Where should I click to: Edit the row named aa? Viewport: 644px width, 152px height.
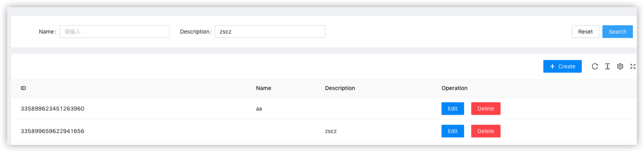coord(453,108)
